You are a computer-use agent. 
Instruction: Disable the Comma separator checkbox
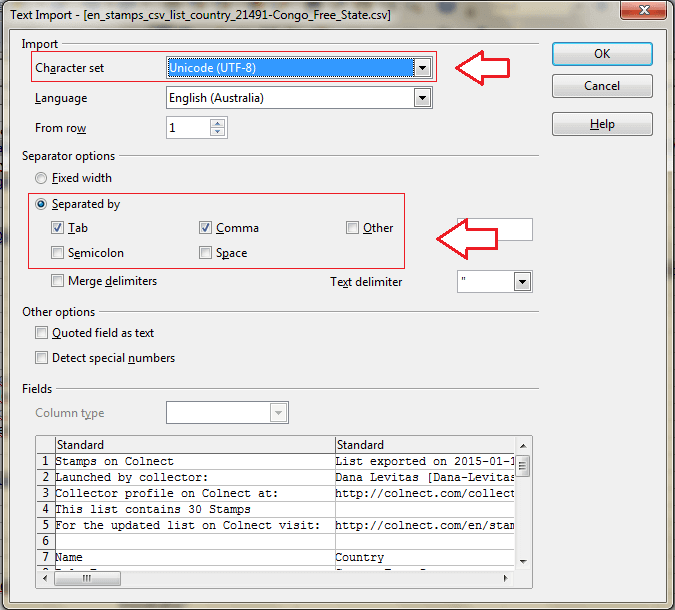tap(206, 228)
